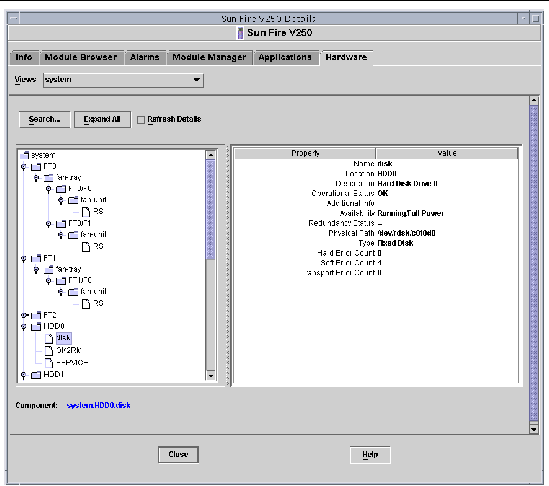549x486 pixels.
Task: Collapse the HDD0 tree node
Action: tap(23, 327)
